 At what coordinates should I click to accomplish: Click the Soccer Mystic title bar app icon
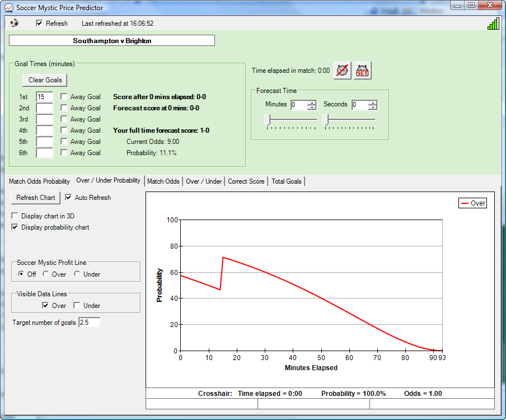pyautogui.click(x=9, y=7)
